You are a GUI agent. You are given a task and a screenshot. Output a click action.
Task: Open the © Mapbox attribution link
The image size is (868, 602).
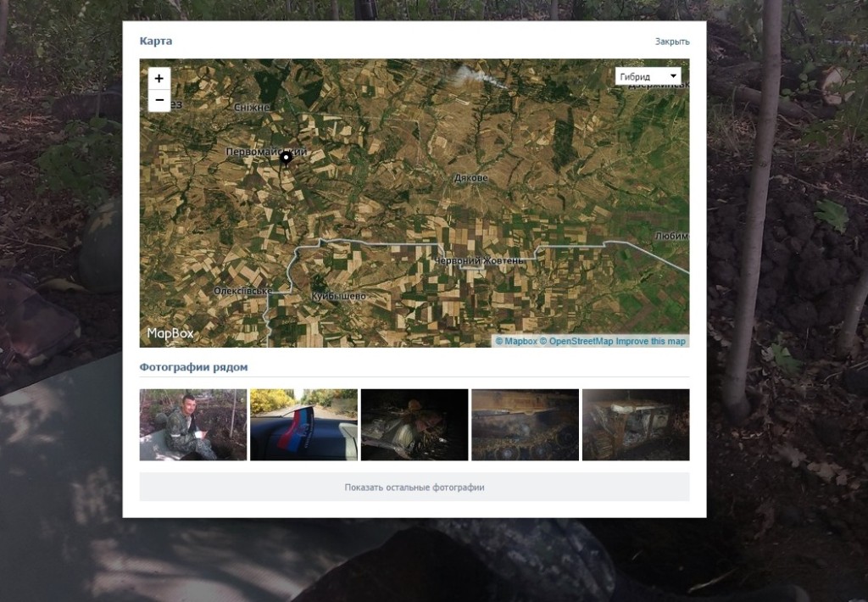[516, 341]
